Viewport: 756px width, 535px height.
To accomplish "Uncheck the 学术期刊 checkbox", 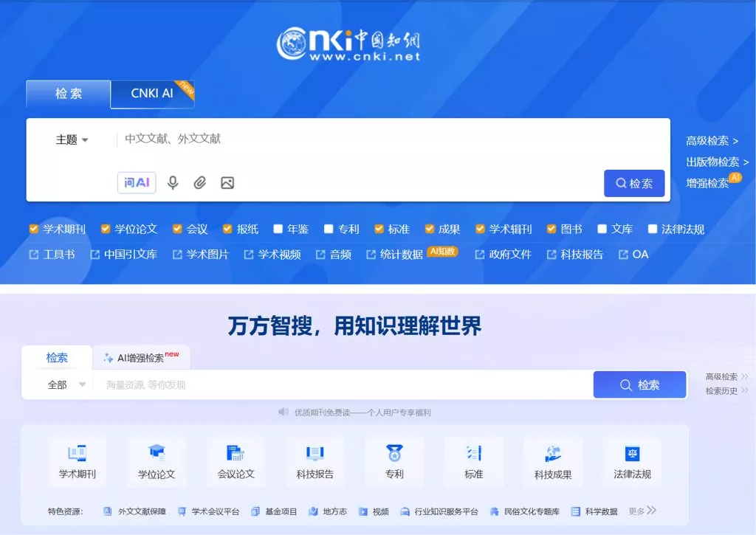I will coord(32,229).
